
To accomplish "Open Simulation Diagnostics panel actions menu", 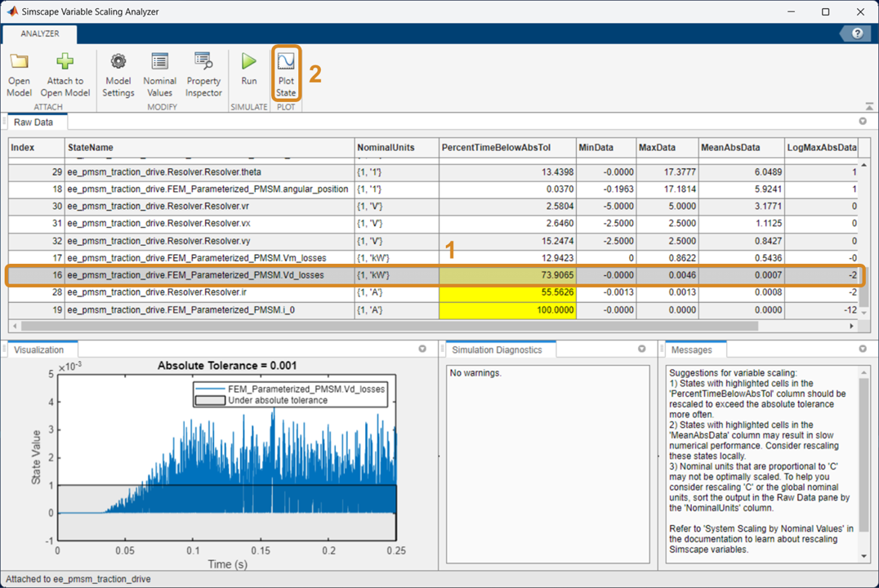I will point(642,349).
